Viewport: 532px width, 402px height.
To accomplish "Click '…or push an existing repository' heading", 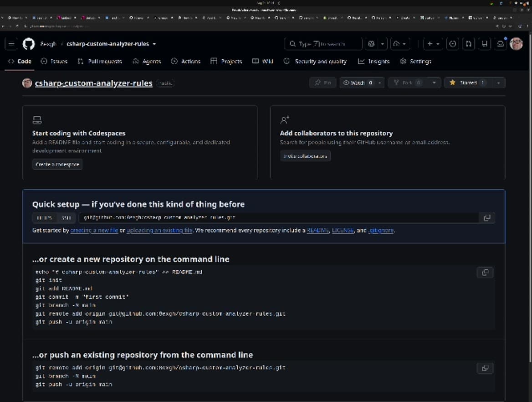I will (143, 355).
